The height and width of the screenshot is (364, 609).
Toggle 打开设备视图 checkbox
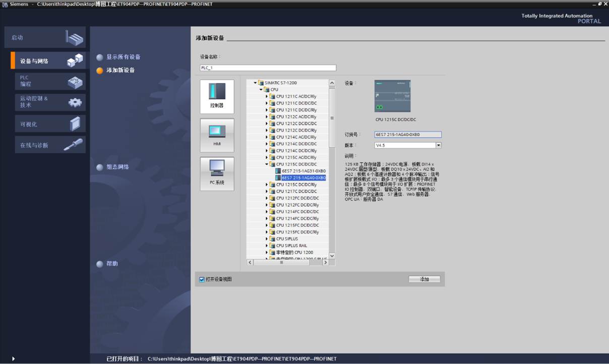pyautogui.click(x=202, y=279)
